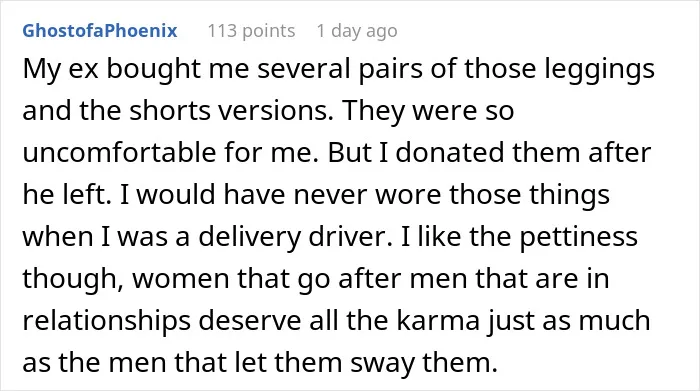This screenshot has height=391, width=700.
Task: Open the GhostofaPhoenix user profile link
Action: coord(100,31)
